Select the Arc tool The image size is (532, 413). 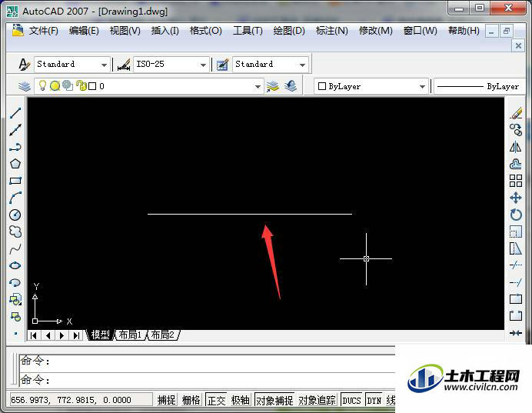(15, 198)
